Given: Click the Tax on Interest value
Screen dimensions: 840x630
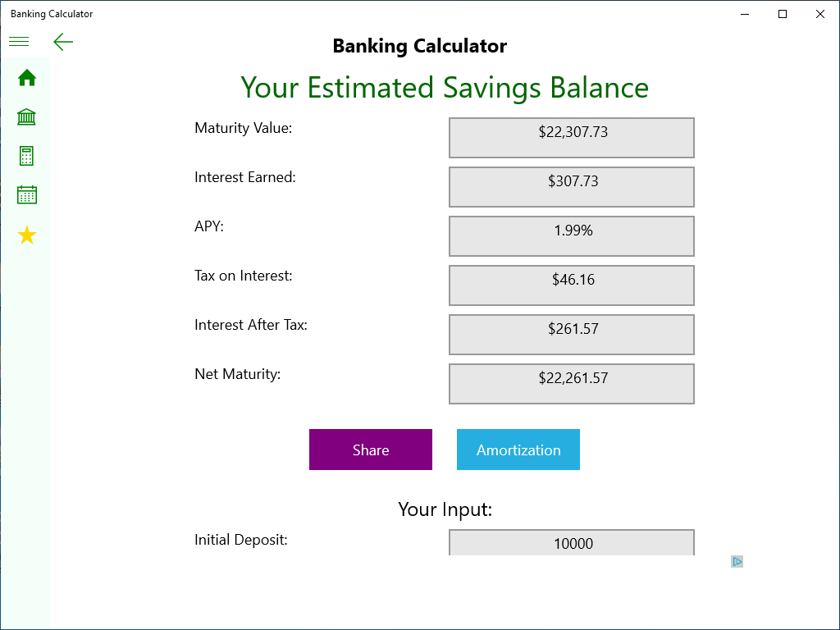Looking at the screenshot, I should tap(572, 285).
